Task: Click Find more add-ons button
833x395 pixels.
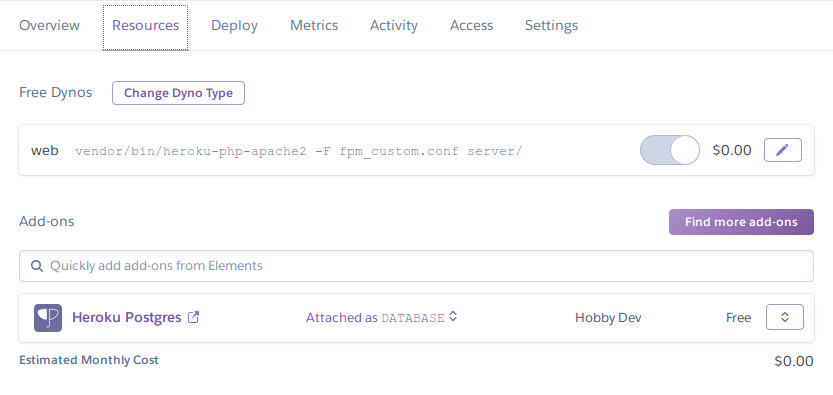Action: pyautogui.click(x=741, y=222)
